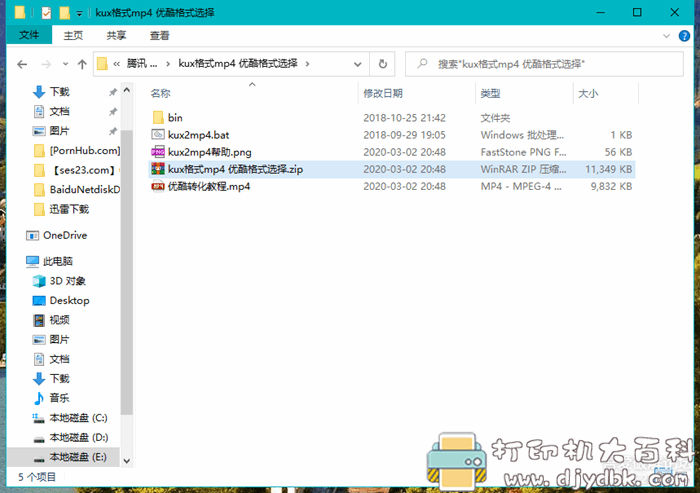The width and height of the screenshot is (700, 493).
Task: Click the 腾讯 breadcrumb segment
Action: click(142, 64)
